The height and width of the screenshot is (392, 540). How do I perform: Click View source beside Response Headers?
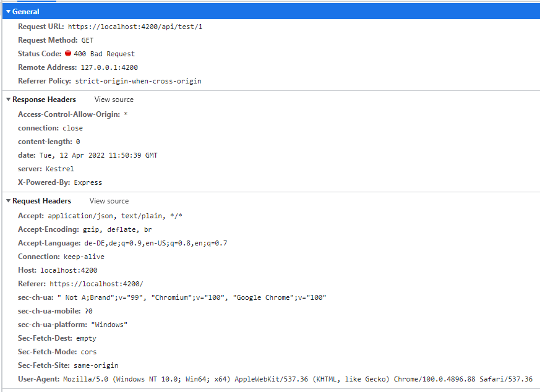point(114,100)
